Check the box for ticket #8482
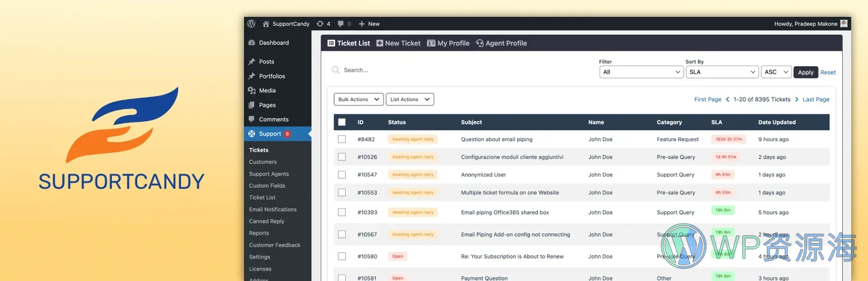868x281 pixels. (x=342, y=139)
